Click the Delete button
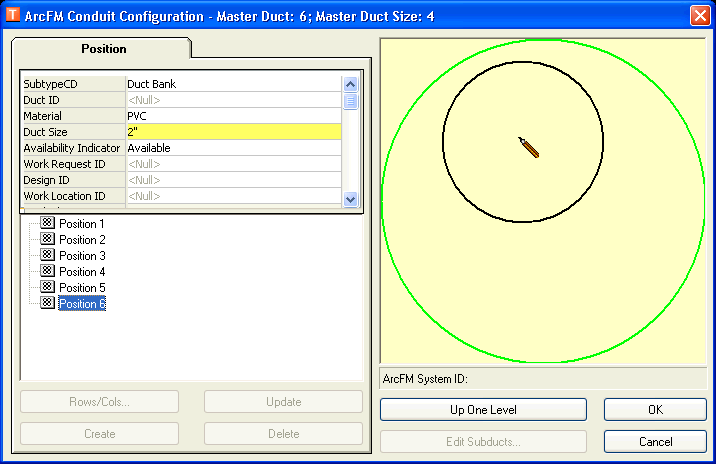The image size is (716, 464). click(x=284, y=434)
